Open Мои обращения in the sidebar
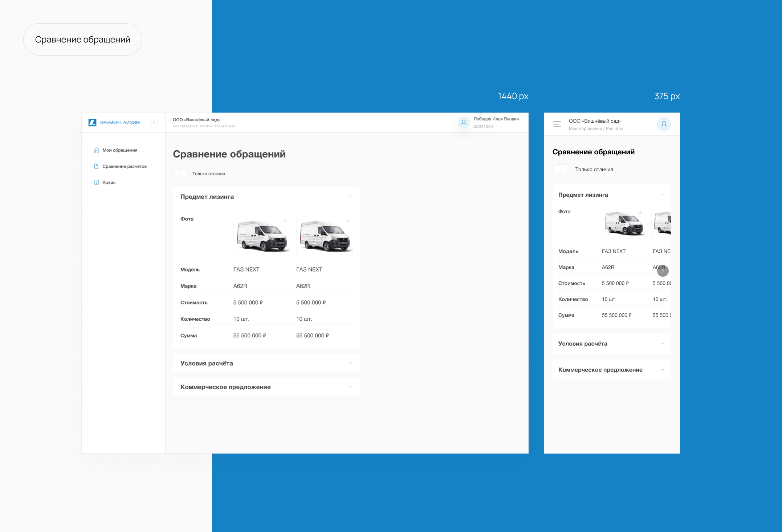 pyautogui.click(x=119, y=150)
